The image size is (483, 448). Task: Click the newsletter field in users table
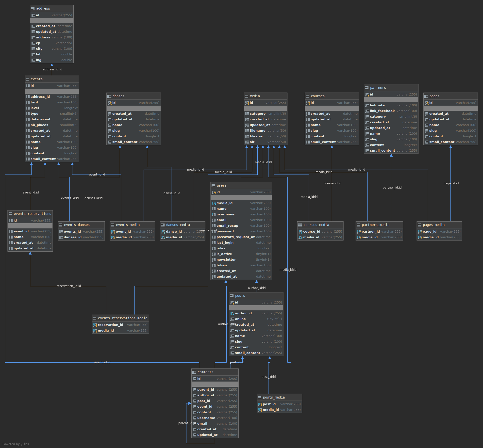tap(226, 259)
